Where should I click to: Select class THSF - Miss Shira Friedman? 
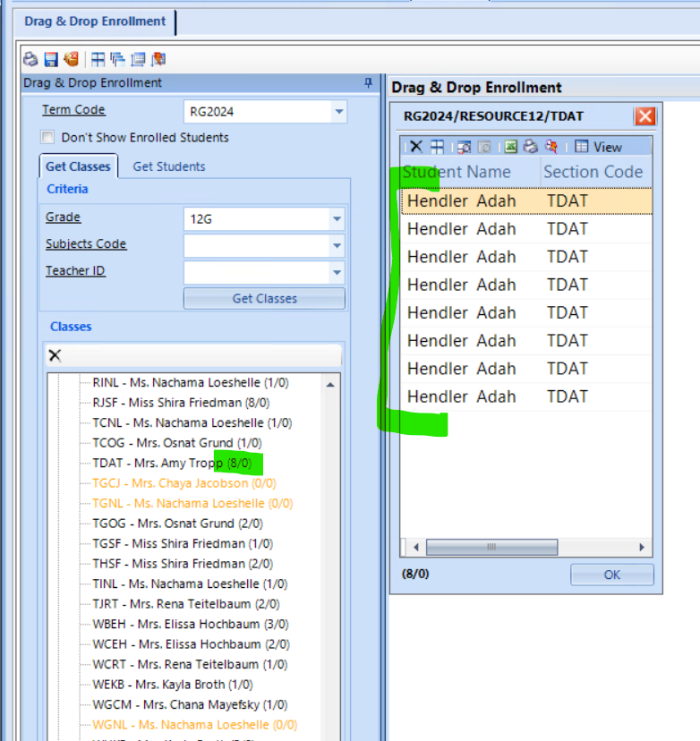tap(183, 564)
